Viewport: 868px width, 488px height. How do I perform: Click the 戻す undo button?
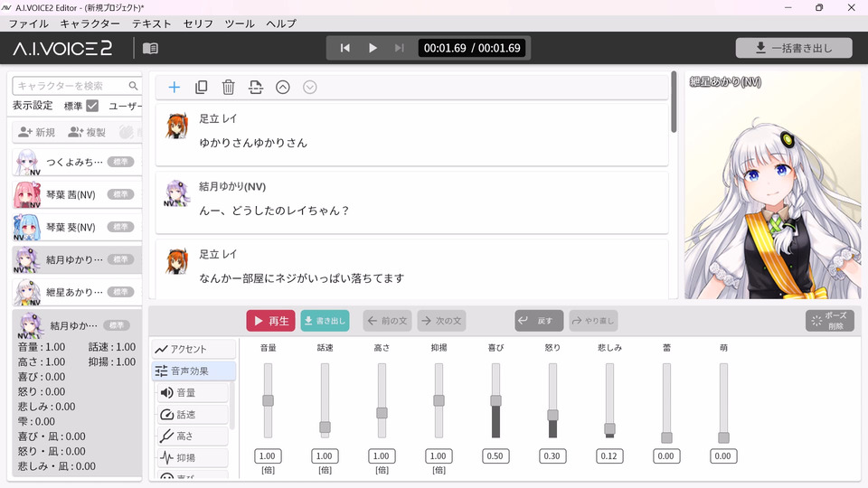[x=539, y=321]
